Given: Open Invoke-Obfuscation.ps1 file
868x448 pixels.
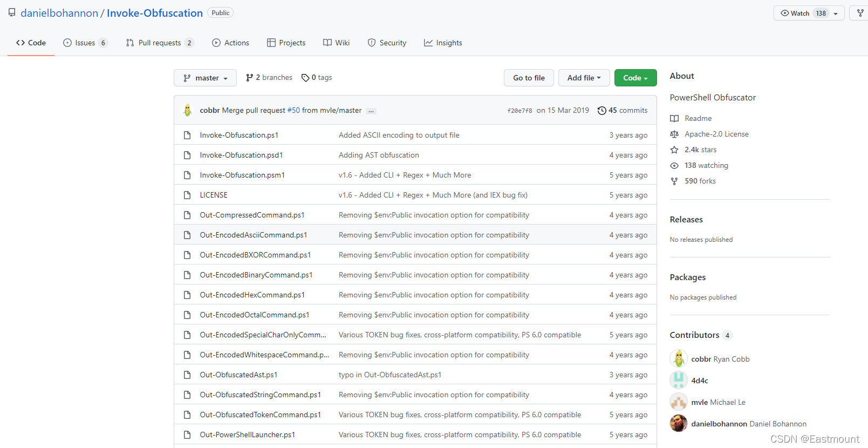Looking at the screenshot, I should tap(239, 135).
